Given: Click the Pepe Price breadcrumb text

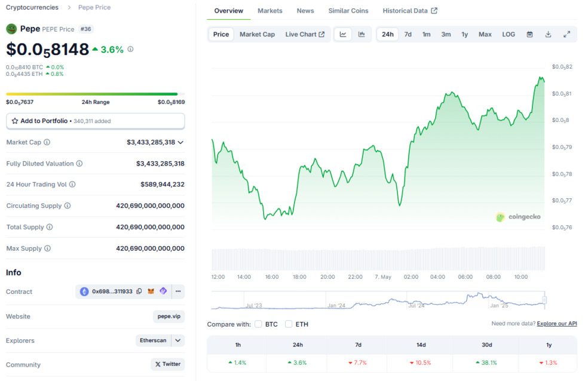Looking at the screenshot, I should click(x=94, y=8).
